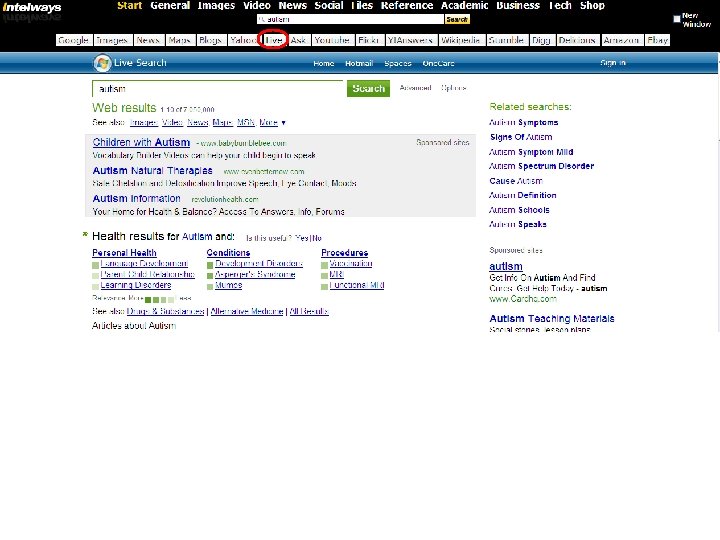Select the Flickr engine button
Screen dimensions: 720x540
(x=369, y=40)
